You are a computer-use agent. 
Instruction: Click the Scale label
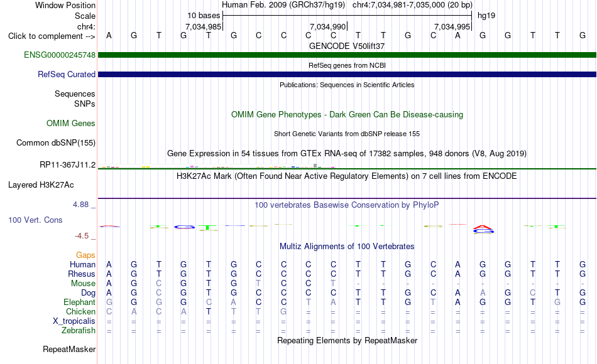(85, 16)
